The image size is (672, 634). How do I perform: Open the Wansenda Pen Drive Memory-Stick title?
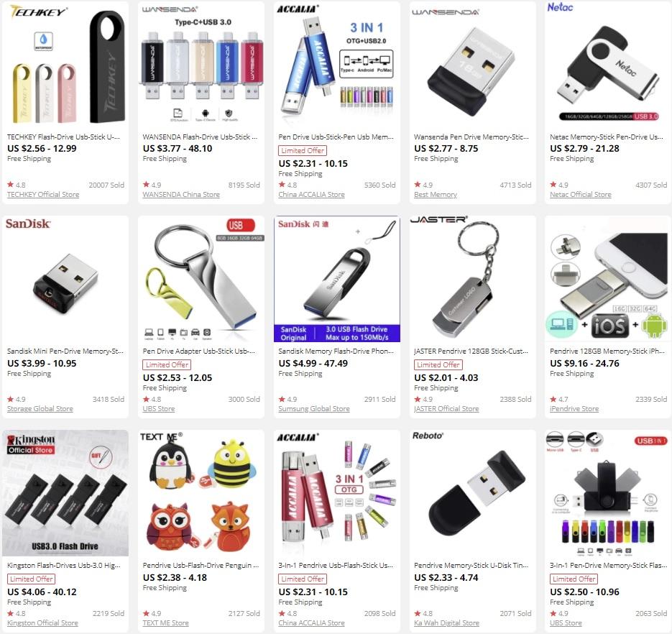pos(471,137)
